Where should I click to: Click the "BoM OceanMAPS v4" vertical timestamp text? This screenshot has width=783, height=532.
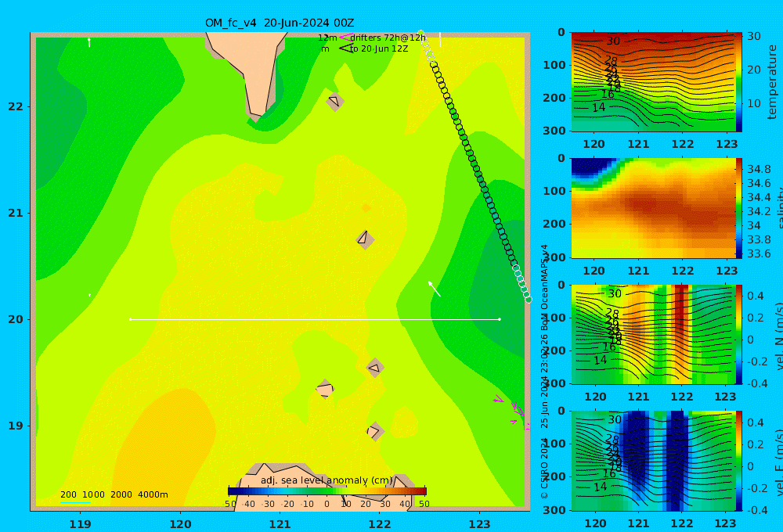tap(544, 285)
